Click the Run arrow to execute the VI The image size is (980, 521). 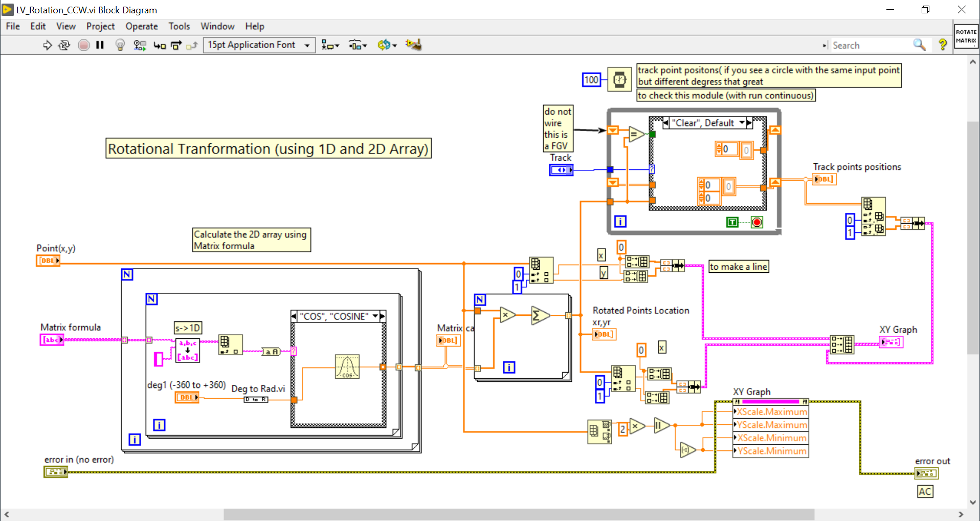48,45
